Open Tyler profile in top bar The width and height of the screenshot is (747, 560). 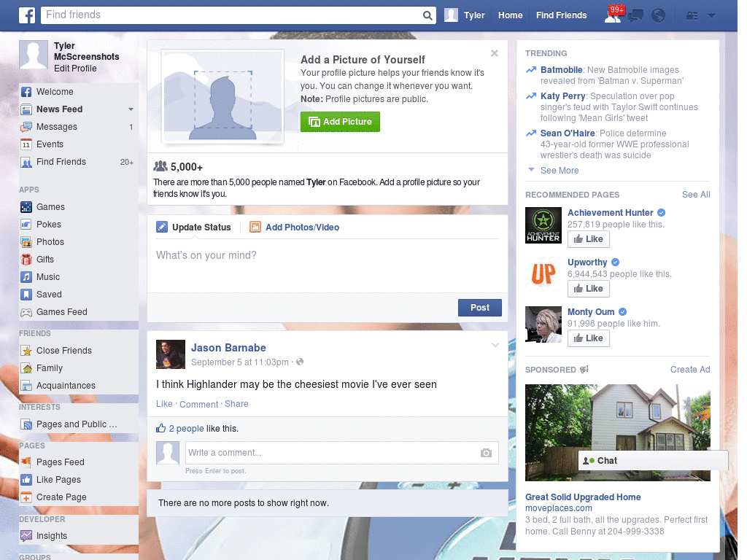[x=465, y=15]
